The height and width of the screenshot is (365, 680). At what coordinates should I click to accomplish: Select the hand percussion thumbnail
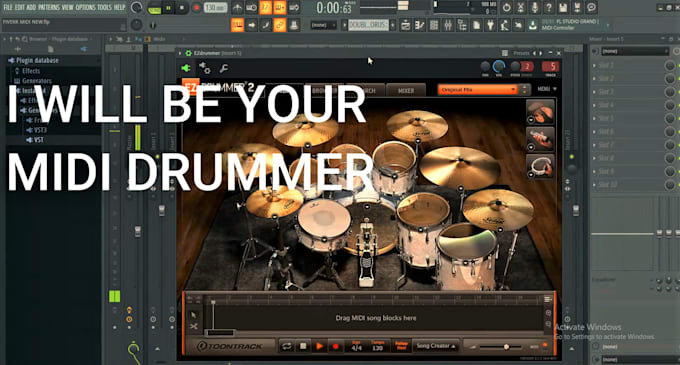click(540, 111)
